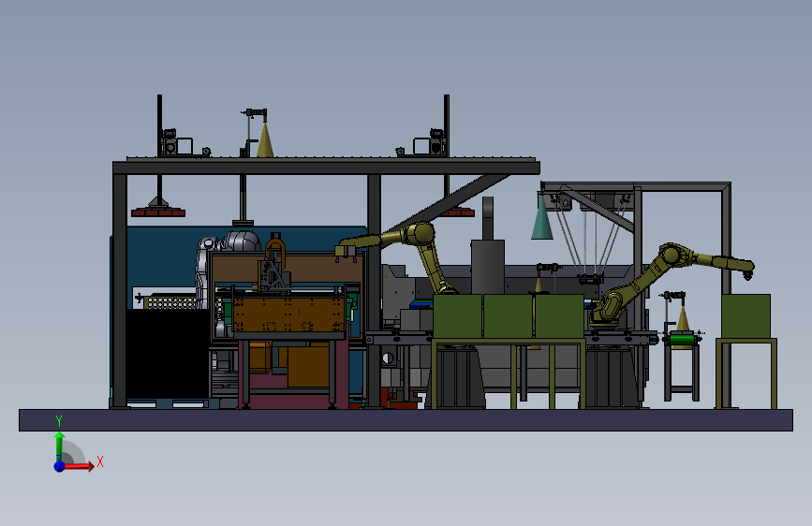Image resolution: width=812 pixels, height=526 pixels.
Task: Select the brown perforated panel on the maroon stand
Action: pos(288,314)
